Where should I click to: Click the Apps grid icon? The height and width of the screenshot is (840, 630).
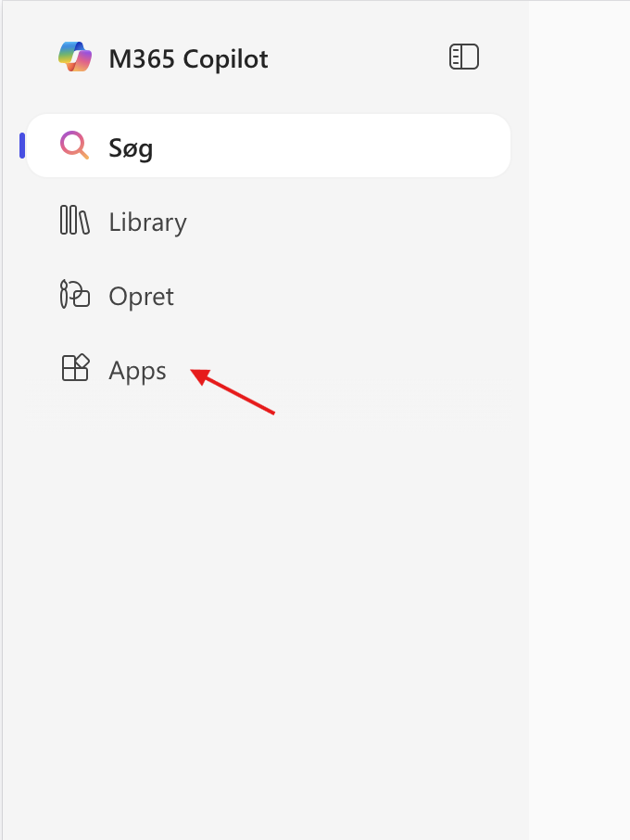point(74,369)
